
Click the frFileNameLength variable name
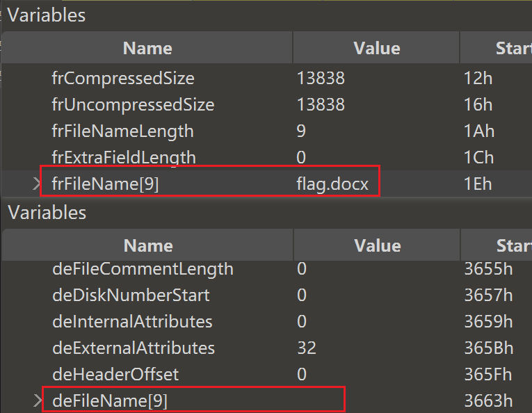click(122, 131)
